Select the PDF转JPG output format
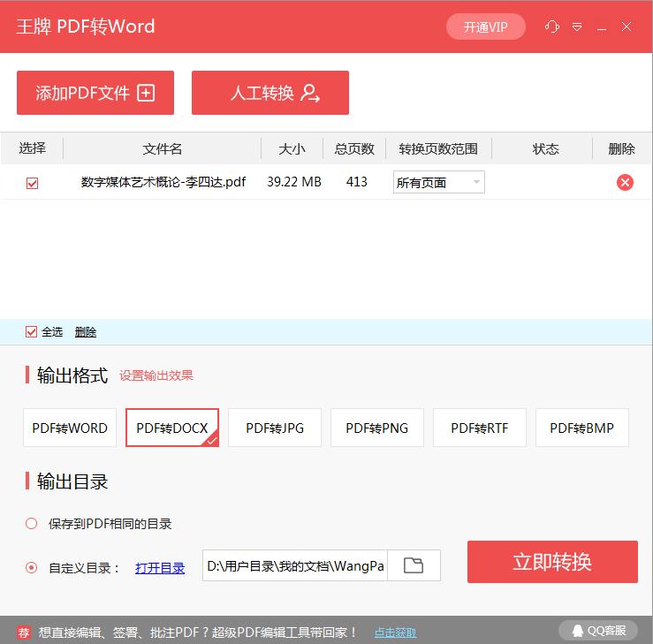This screenshot has height=644, width=653. click(275, 428)
